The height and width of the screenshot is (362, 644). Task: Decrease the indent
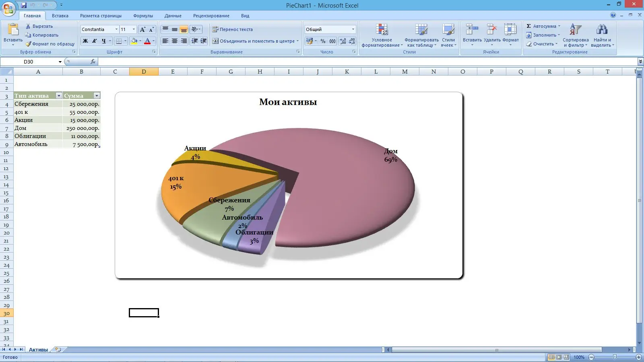[x=195, y=41]
